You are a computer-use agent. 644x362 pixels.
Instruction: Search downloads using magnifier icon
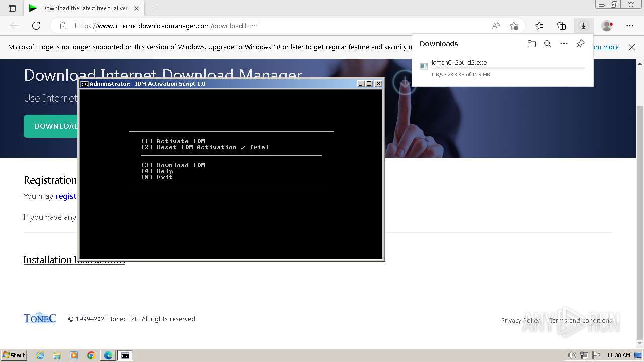tap(548, 44)
